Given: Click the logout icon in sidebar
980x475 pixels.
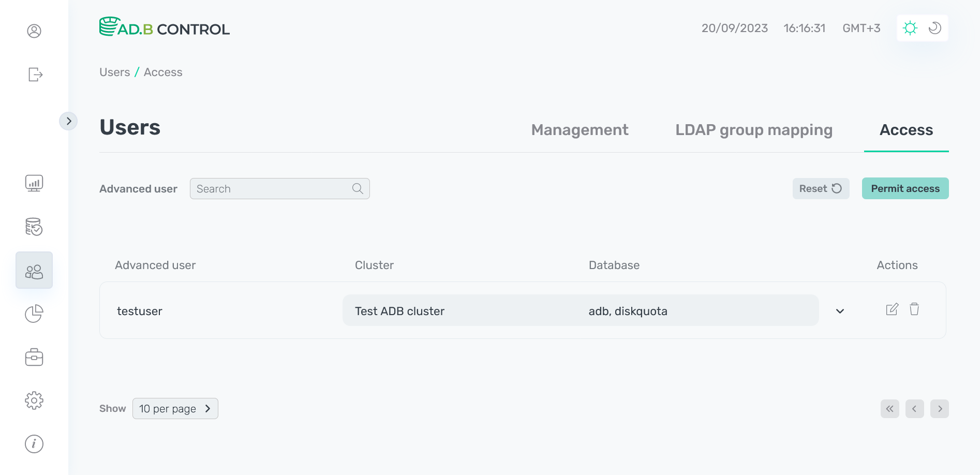Looking at the screenshot, I should click(35, 75).
